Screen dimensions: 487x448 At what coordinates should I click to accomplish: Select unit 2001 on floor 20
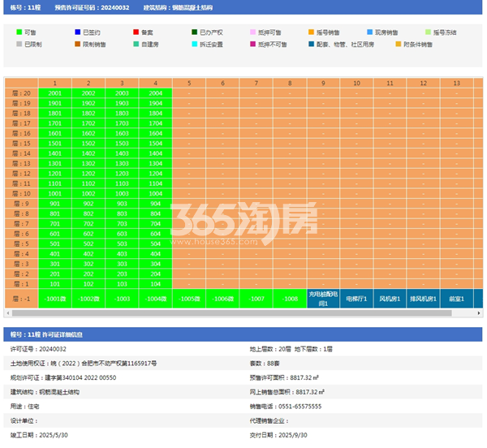(55, 93)
